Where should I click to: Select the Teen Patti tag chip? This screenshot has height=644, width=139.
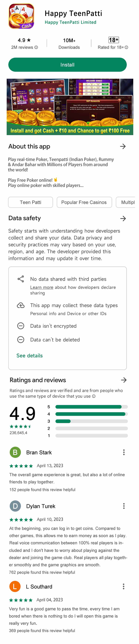click(30, 202)
